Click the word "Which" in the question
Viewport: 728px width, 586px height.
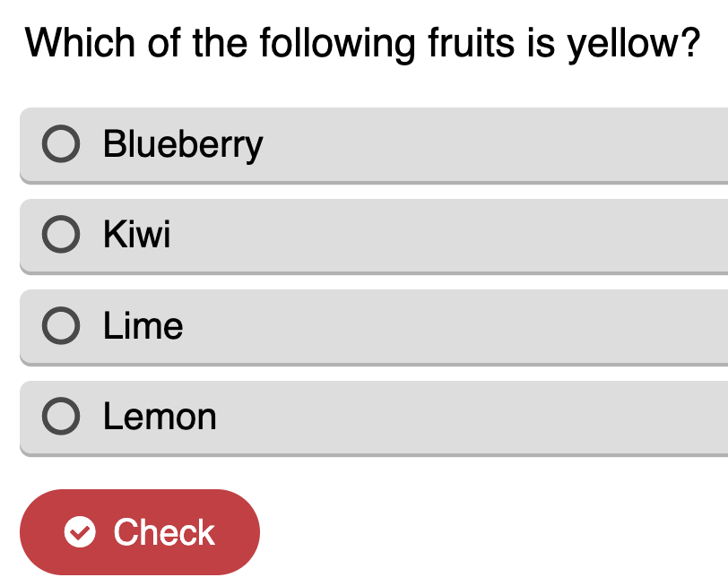(x=80, y=42)
